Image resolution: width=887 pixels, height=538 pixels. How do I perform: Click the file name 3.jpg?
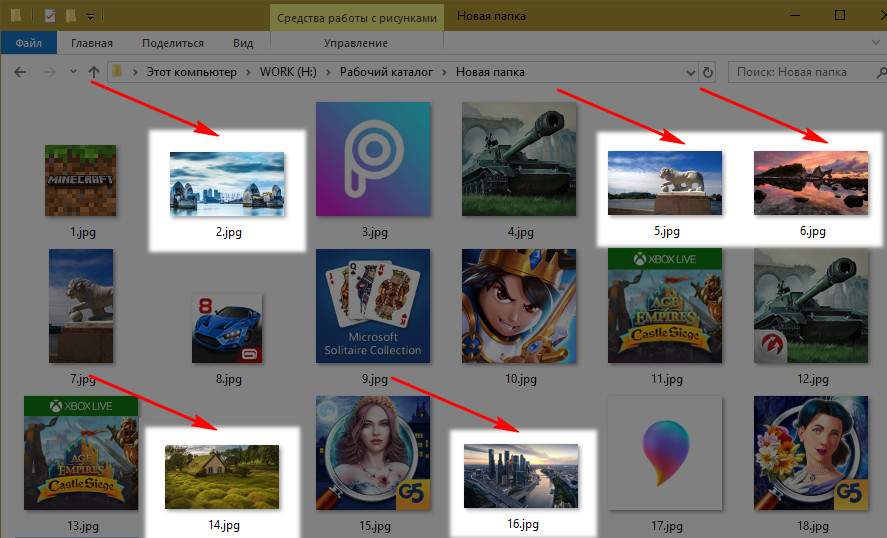(374, 232)
